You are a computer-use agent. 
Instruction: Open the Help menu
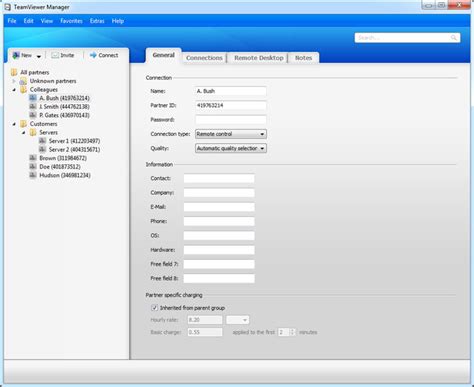point(118,21)
